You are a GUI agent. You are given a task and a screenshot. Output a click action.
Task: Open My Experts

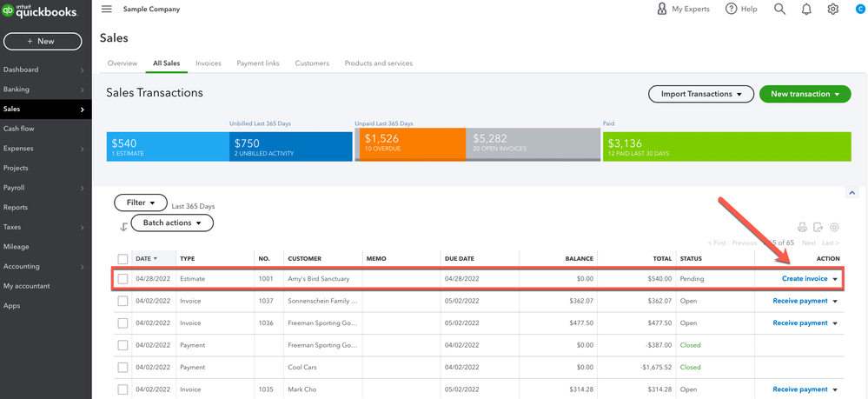(683, 9)
